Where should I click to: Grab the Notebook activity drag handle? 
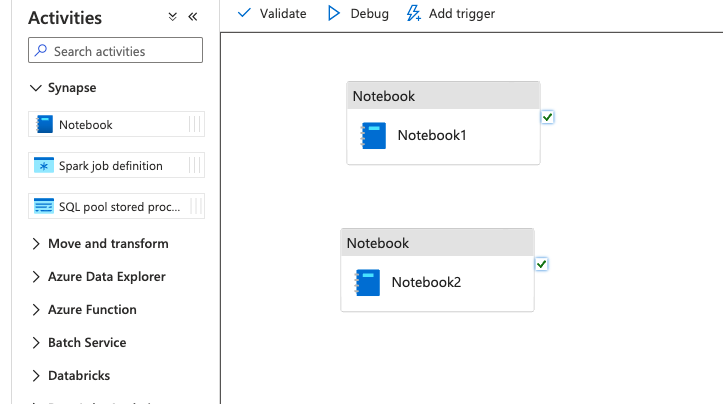[195, 124]
